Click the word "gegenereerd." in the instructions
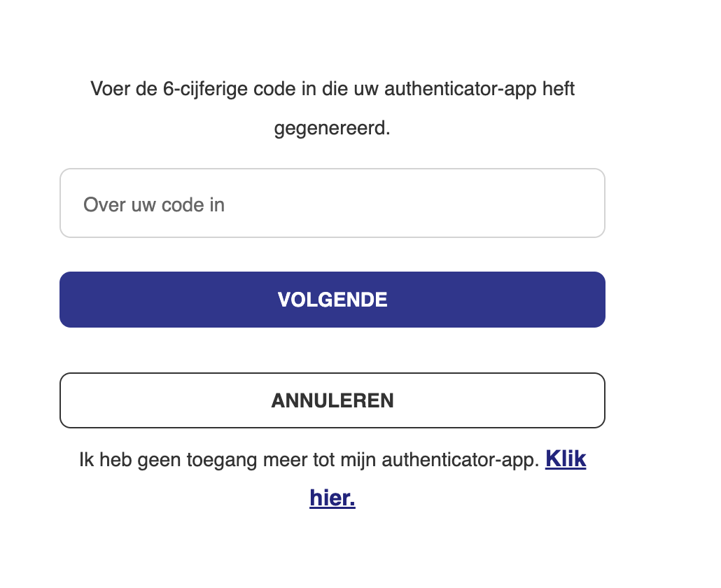 [x=332, y=129]
